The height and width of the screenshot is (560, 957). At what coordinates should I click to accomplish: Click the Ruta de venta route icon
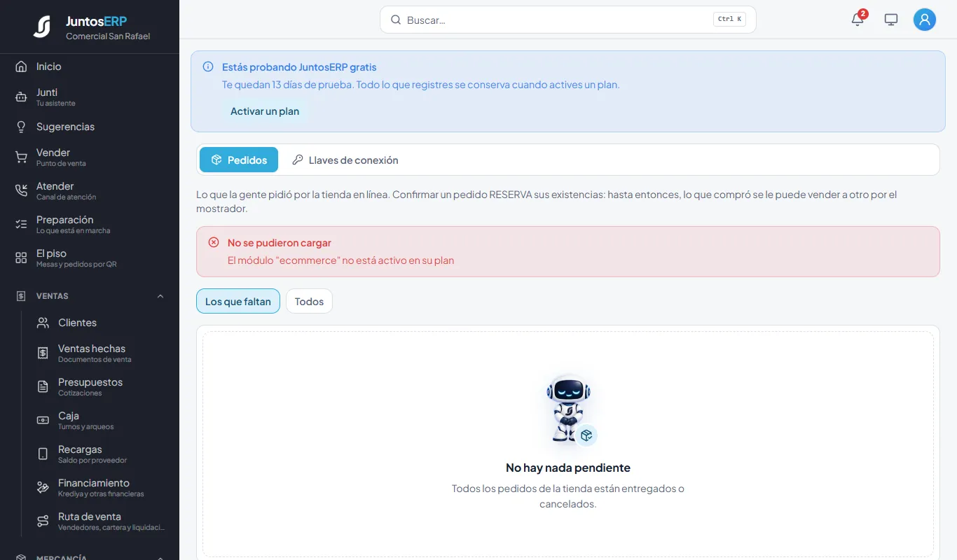(43, 521)
